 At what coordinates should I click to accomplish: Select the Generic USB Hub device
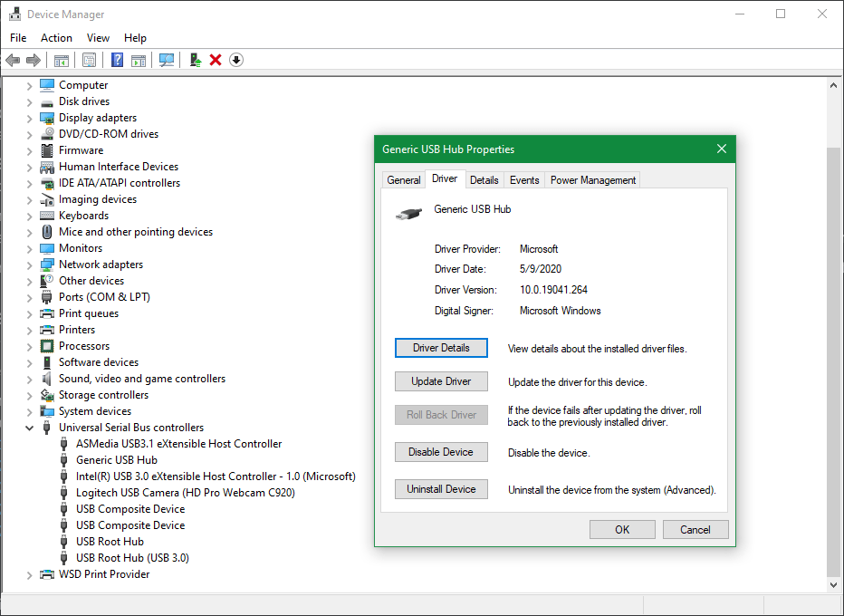point(116,459)
